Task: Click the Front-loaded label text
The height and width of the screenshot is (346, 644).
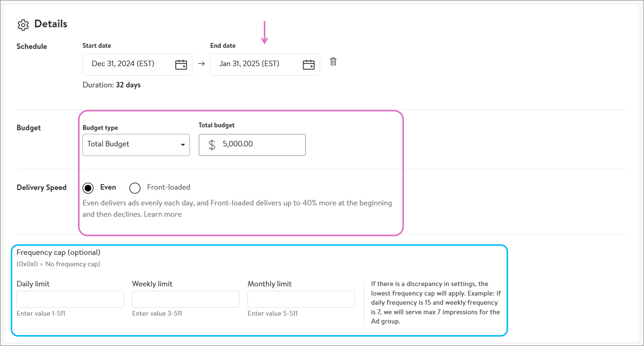Action: pos(168,187)
